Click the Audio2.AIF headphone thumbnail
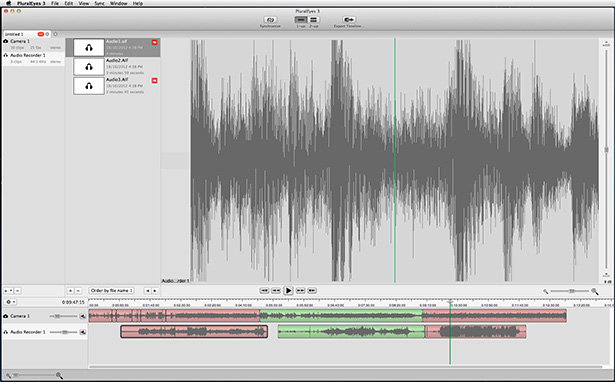The image size is (615, 382). 89,67
